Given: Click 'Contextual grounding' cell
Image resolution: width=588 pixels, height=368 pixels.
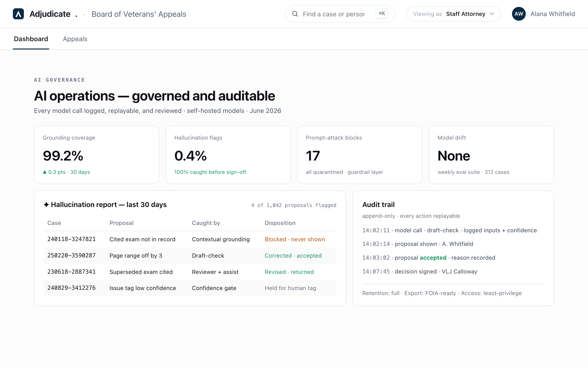Looking at the screenshot, I should [221, 239].
